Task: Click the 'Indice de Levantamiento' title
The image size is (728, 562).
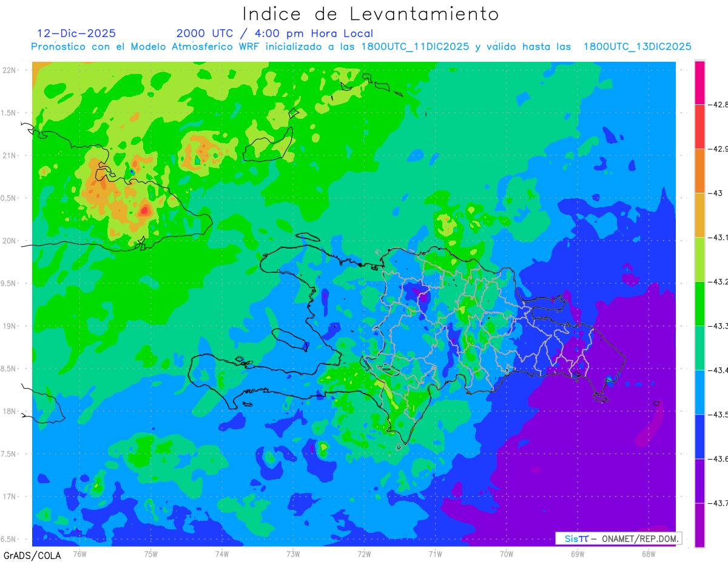Action: (371, 14)
